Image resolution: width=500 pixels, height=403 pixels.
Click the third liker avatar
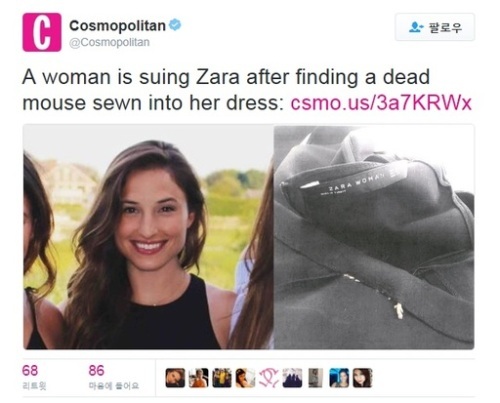coord(222,378)
